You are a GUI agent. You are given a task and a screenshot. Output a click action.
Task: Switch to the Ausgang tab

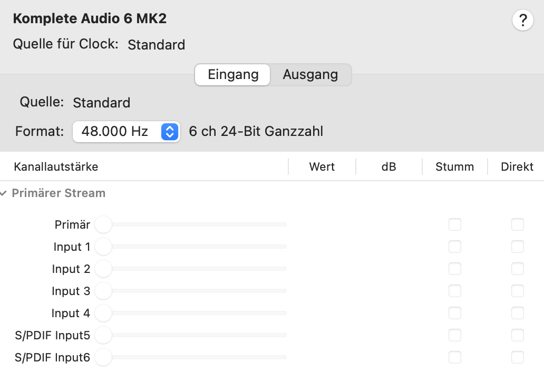[310, 75]
